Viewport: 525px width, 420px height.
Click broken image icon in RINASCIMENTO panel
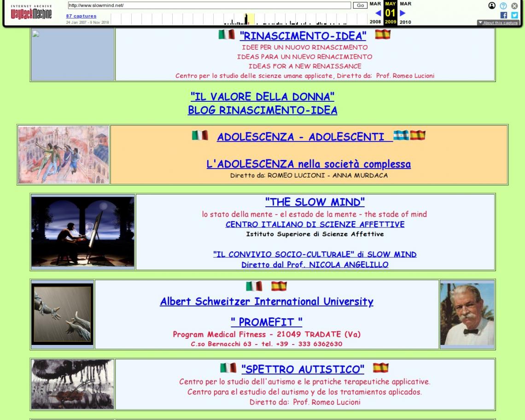pyautogui.click(x=35, y=34)
